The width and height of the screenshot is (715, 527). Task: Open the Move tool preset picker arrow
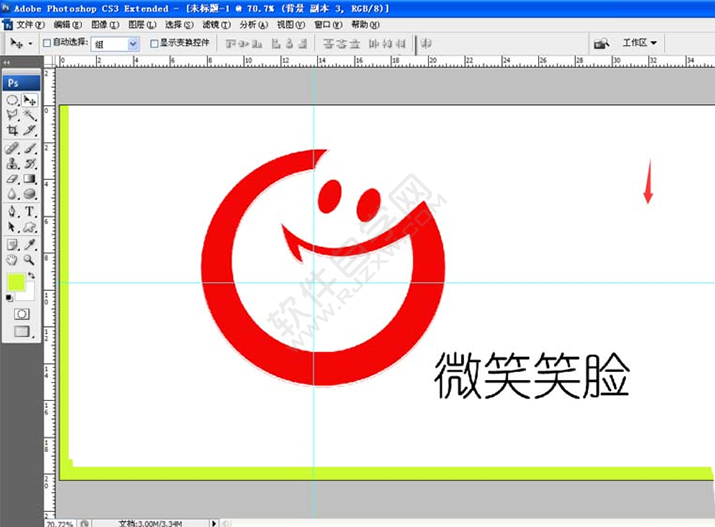click(30, 44)
